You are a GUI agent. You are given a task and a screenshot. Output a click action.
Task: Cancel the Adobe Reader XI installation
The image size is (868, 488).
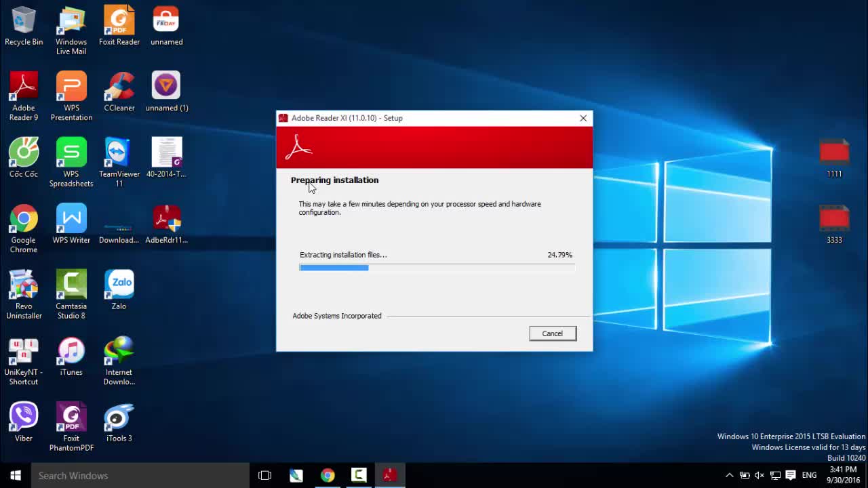pos(553,333)
